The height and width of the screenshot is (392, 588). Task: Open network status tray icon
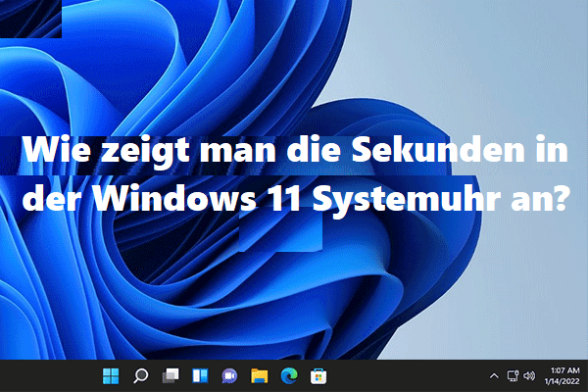point(513,376)
